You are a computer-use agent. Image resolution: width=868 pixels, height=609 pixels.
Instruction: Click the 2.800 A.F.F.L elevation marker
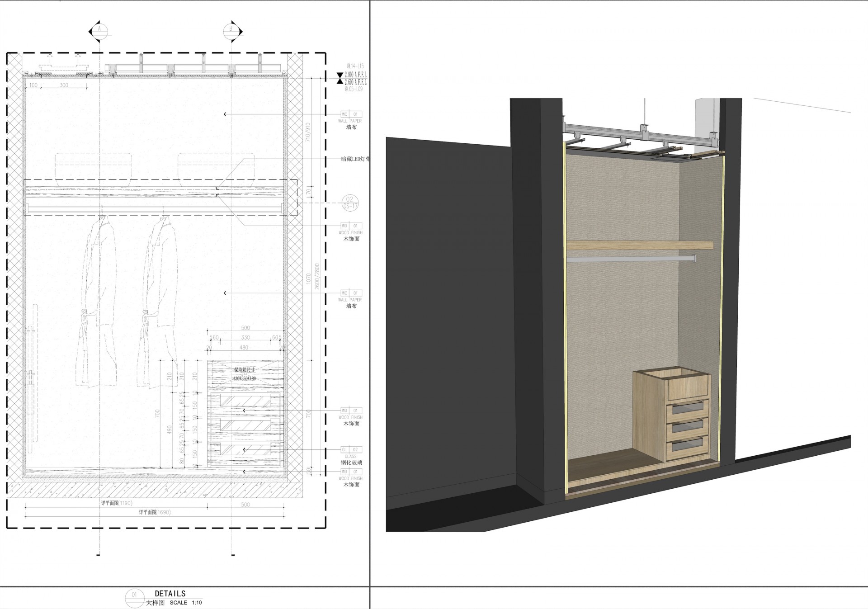point(355,75)
